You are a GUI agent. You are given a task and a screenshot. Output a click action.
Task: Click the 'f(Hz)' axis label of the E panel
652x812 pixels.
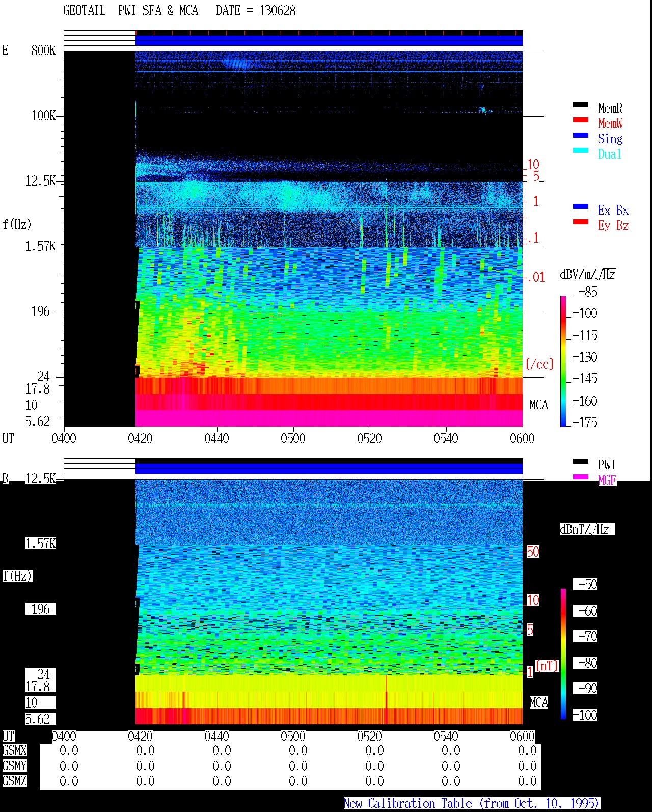point(17,224)
